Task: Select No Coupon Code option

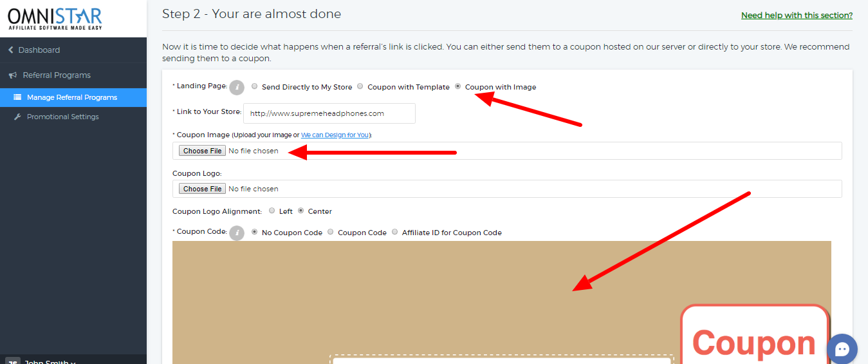Action: pyautogui.click(x=255, y=232)
